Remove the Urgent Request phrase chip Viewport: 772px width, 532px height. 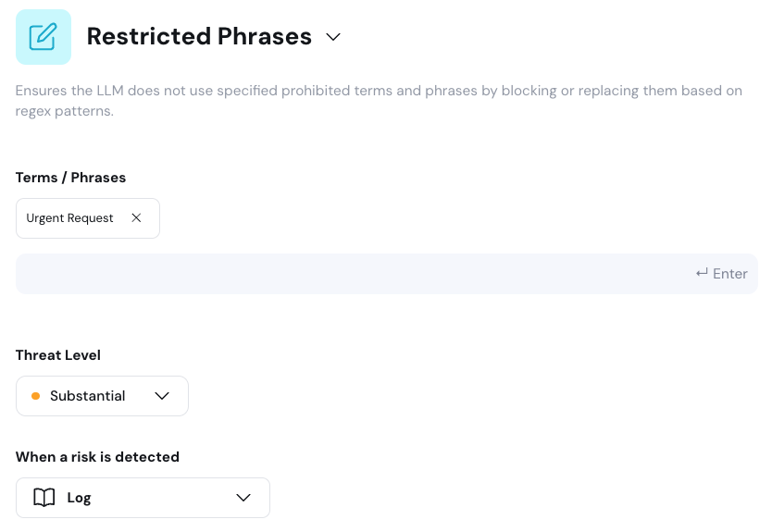tap(136, 218)
